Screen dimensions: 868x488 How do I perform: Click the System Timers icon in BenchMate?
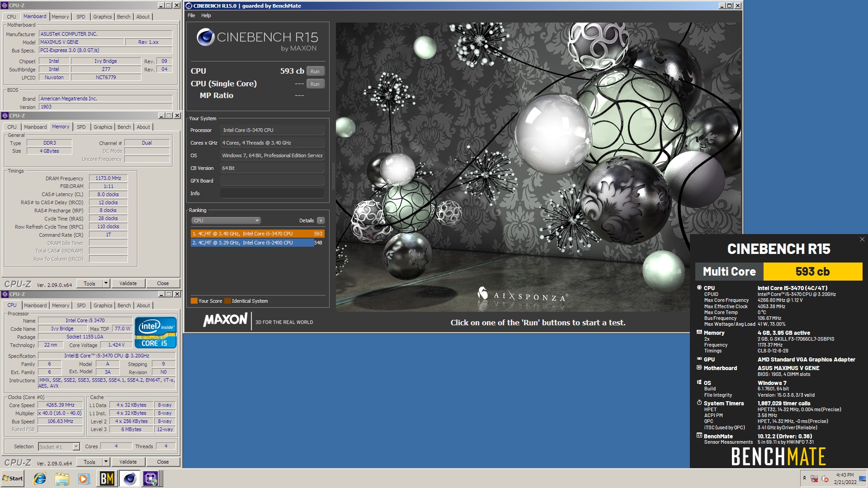tap(699, 403)
